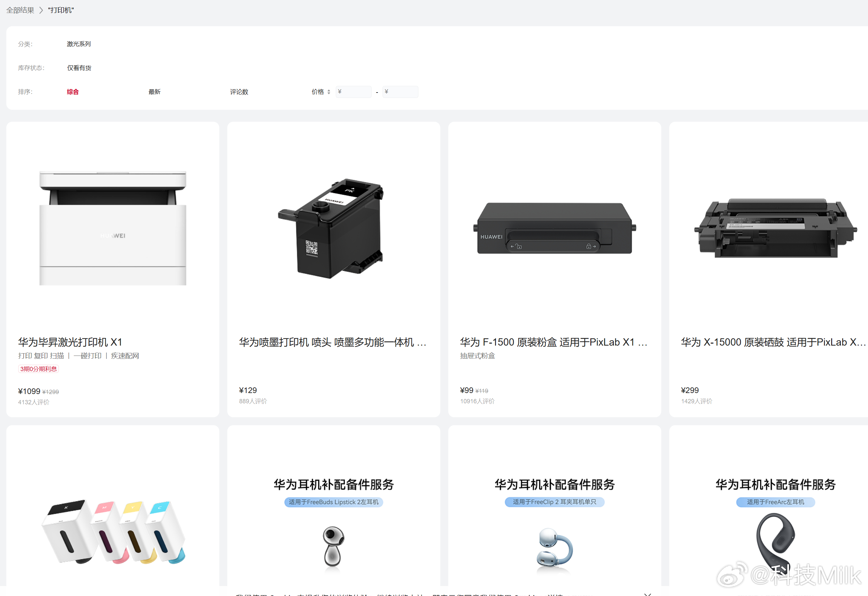
Task: Sort results by 价格
Action: coord(318,92)
